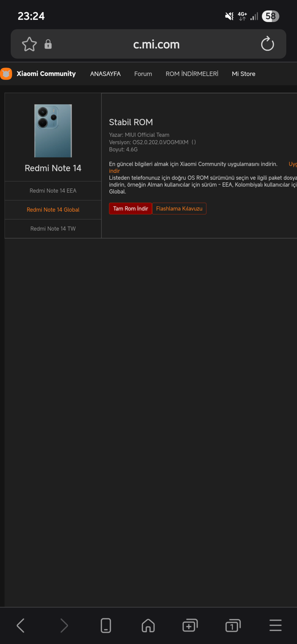This screenshot has width=297, height=644.
Task: Open Flashlama Kılavuzu guide button
Action: coord(179,208)
